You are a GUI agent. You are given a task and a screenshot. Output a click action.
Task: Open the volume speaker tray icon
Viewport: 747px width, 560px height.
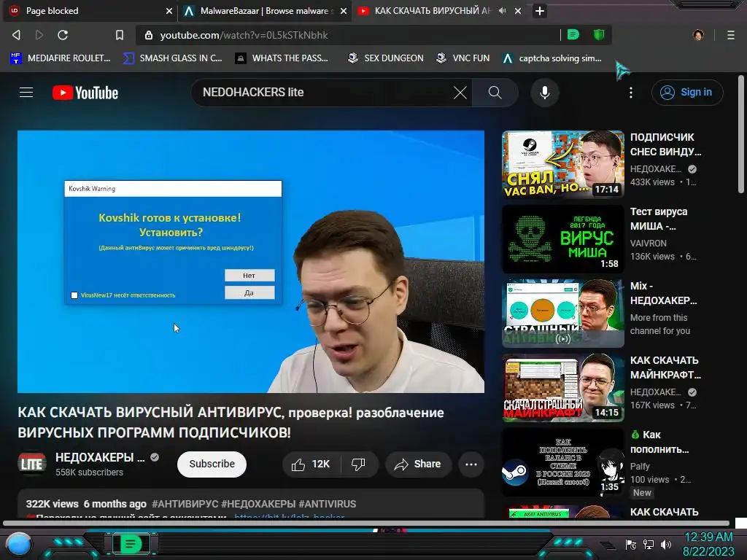coord(666,544)
